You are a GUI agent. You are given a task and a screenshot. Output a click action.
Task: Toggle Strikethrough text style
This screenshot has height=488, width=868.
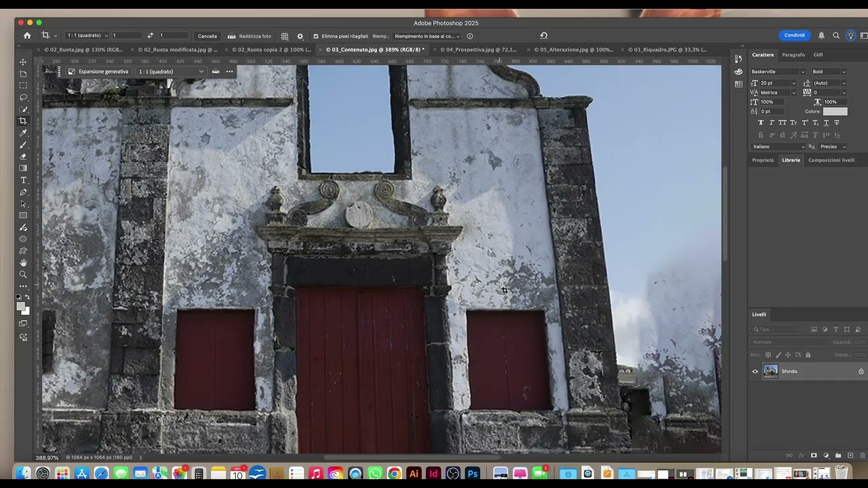[837, 123]
